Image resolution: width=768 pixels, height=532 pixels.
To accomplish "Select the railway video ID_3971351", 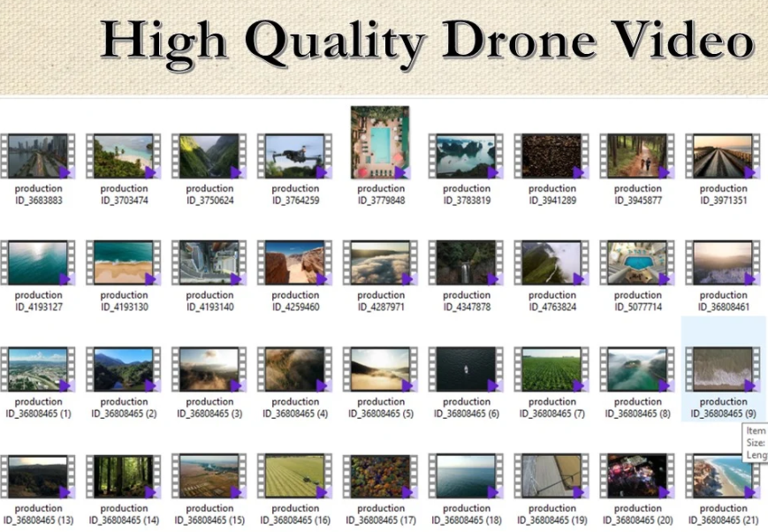I will 723,159.
